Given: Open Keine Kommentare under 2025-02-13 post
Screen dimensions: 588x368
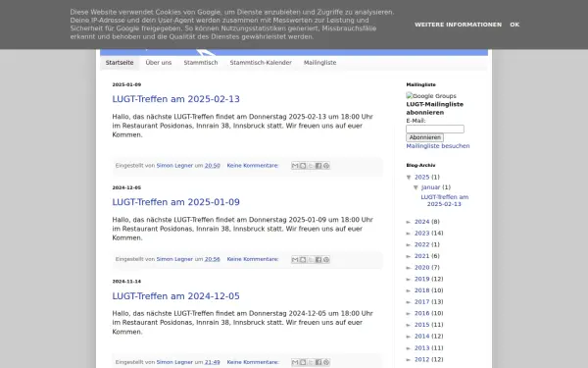Looking at the screenshot, I should [x=253, y=166].
